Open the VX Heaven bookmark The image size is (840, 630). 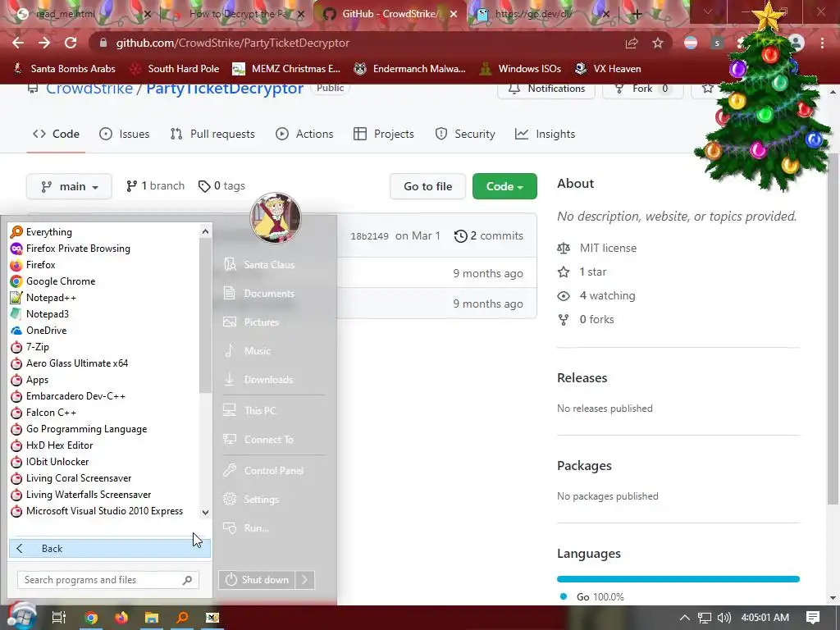pos(608,69)
